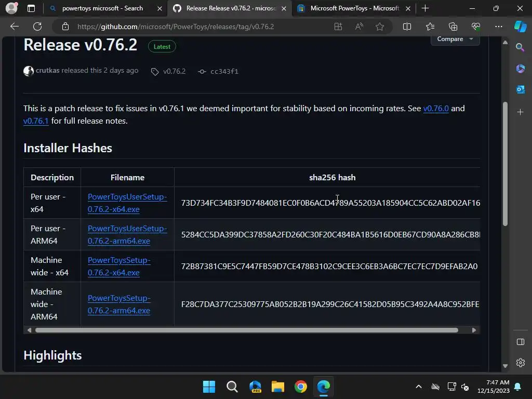This screenshot has height=399, width=532.
Task: Open the tab actions menu icon
Action: click(x=31, y=8)
